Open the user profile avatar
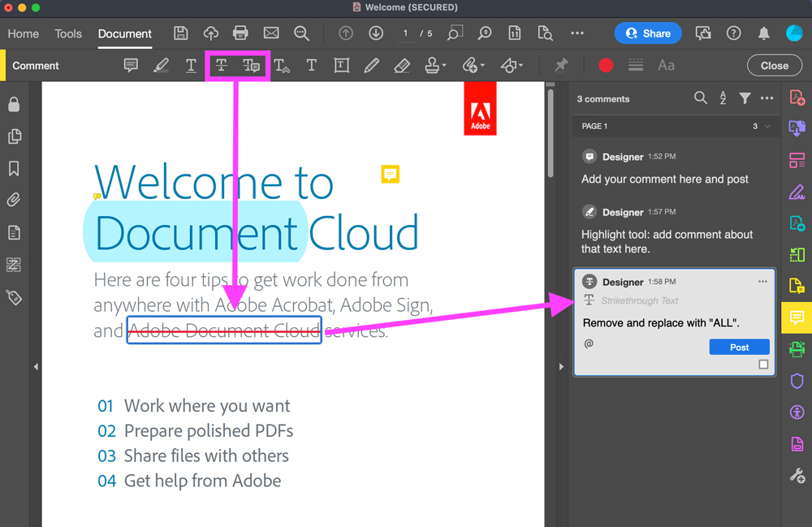The width and height of the screenshot is (812, 527). 794,33
